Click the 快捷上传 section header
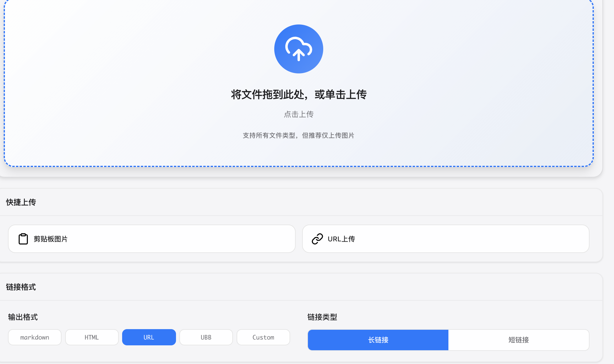Image resolution: width=614 pixels, height=364 pixels. click(21, 202)
